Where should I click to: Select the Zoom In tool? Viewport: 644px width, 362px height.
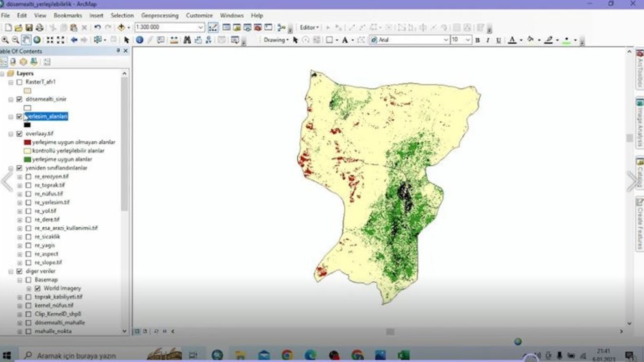(x=6, y=40)
